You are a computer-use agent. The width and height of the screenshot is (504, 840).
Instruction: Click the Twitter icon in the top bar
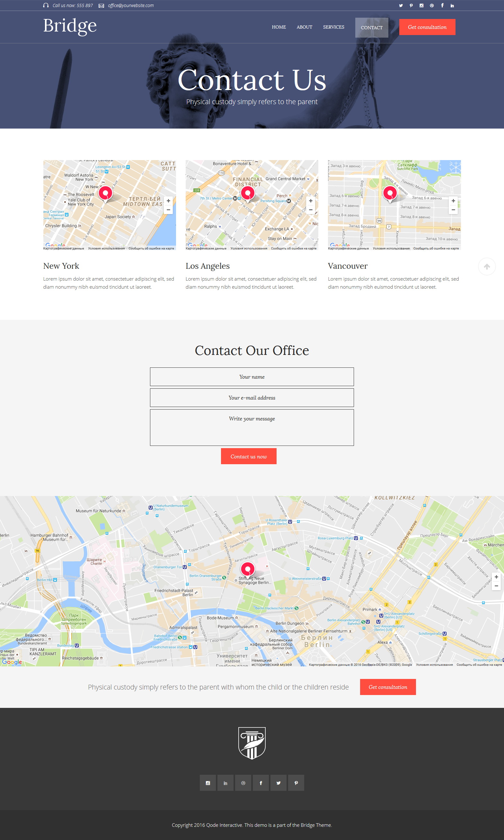point(401,5)
